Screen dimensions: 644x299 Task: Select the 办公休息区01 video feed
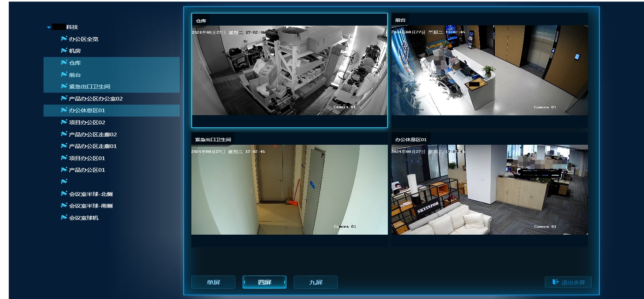pyautogui.click(x=490, y=189)
